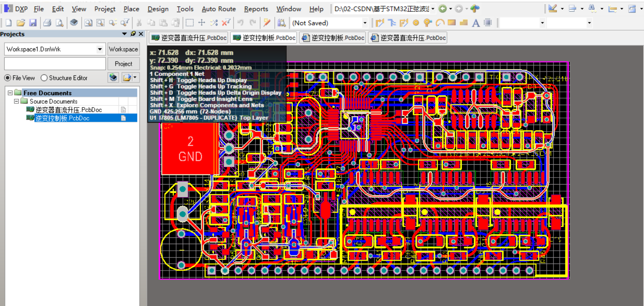Click the Paste clipboard icon

tap(163, 23)
